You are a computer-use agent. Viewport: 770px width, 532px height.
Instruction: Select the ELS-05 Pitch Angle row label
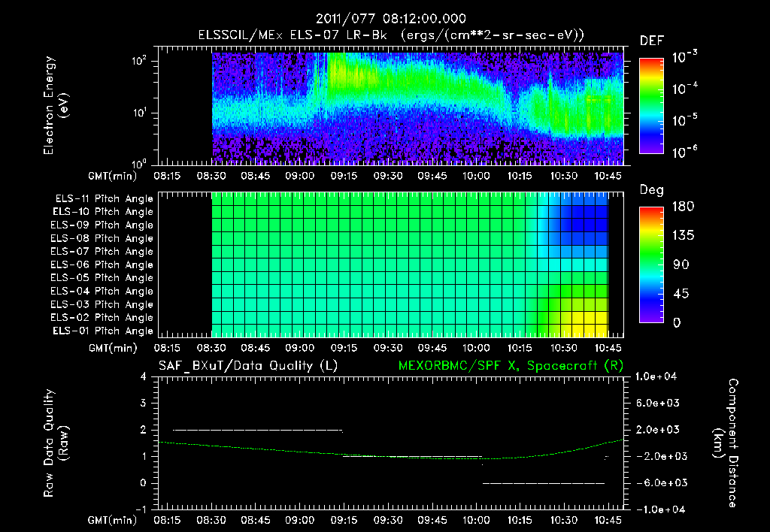tap(102, 278)
